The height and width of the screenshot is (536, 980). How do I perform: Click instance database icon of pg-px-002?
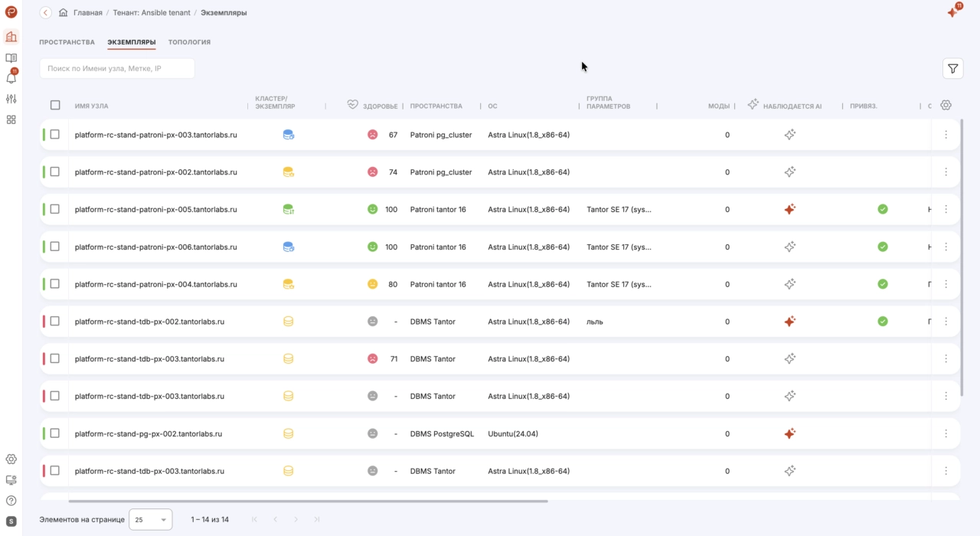(289, 433)
